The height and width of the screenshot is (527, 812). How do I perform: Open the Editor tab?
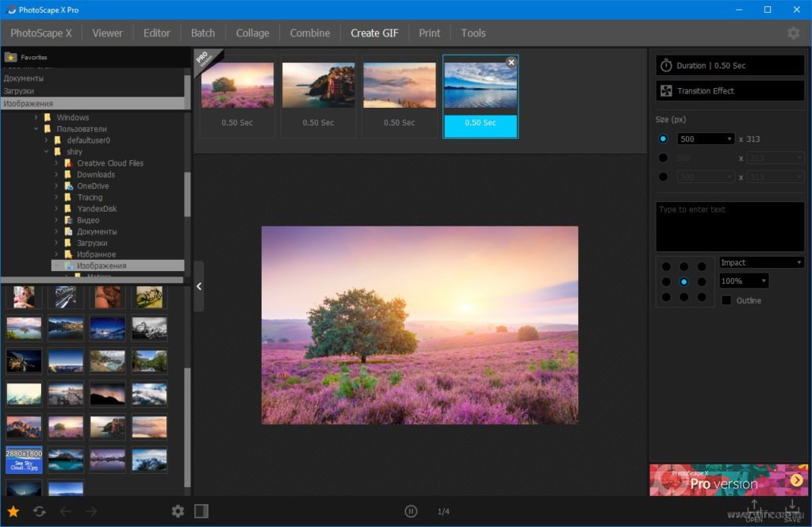(156, 33)
